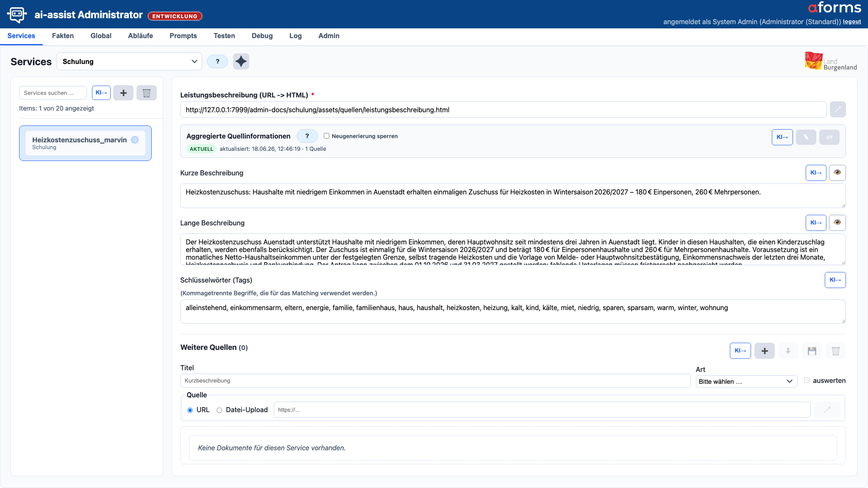Viewport: 868px width, 488px height.
Task: Generate Lange Beschreibung with its KI button
Action: [816, 223]
